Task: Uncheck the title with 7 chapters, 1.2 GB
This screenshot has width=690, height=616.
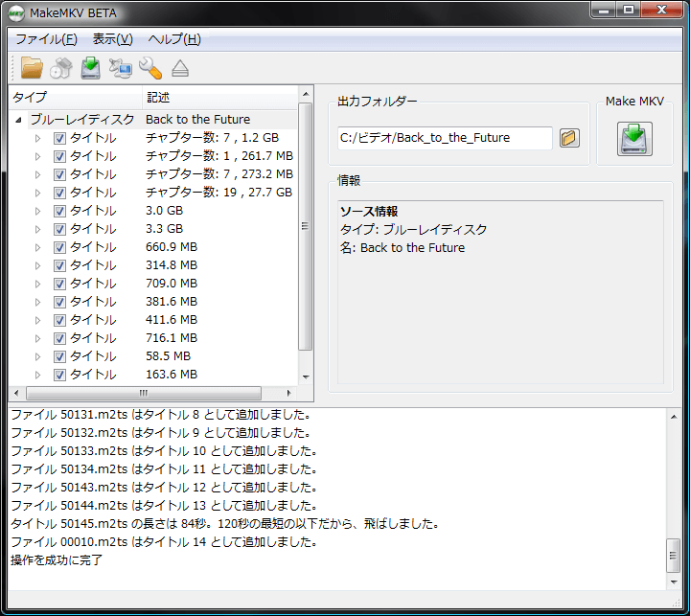Action: [59, 138]
